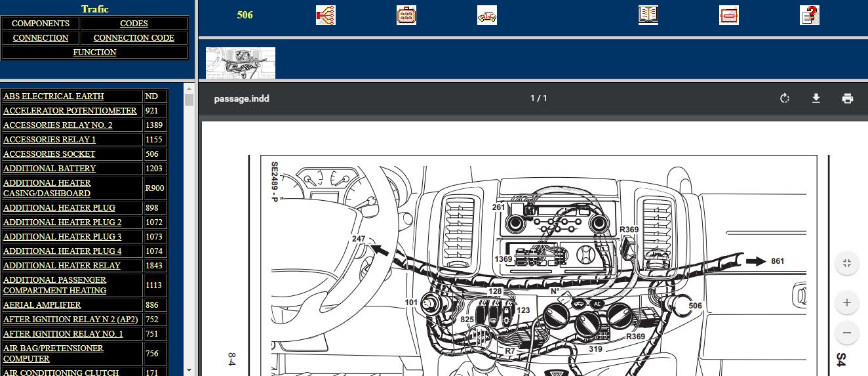
Task: Click code cell 1389
Action: coord(155,125)
